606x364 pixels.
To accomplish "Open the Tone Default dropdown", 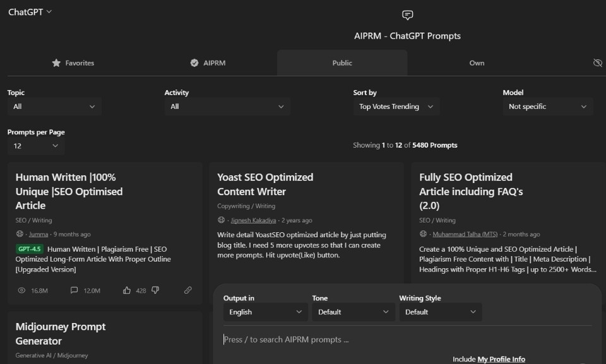I will [x=353, y=312].
